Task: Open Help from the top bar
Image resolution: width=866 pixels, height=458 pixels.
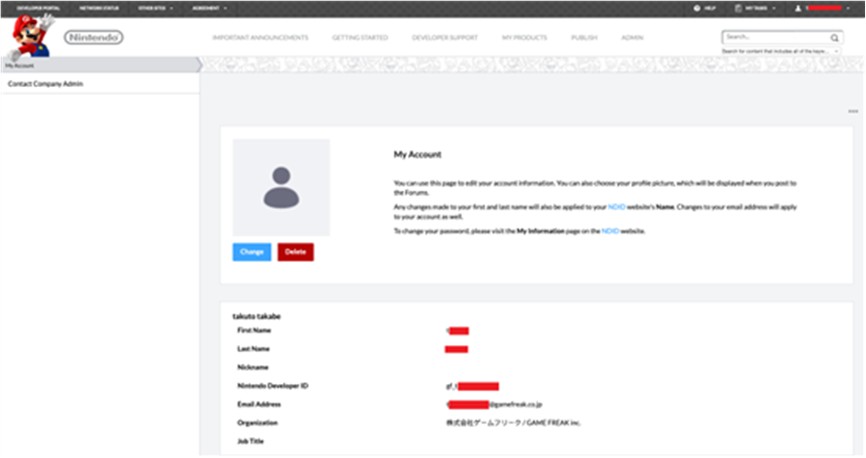Action: tap(705, 8)
